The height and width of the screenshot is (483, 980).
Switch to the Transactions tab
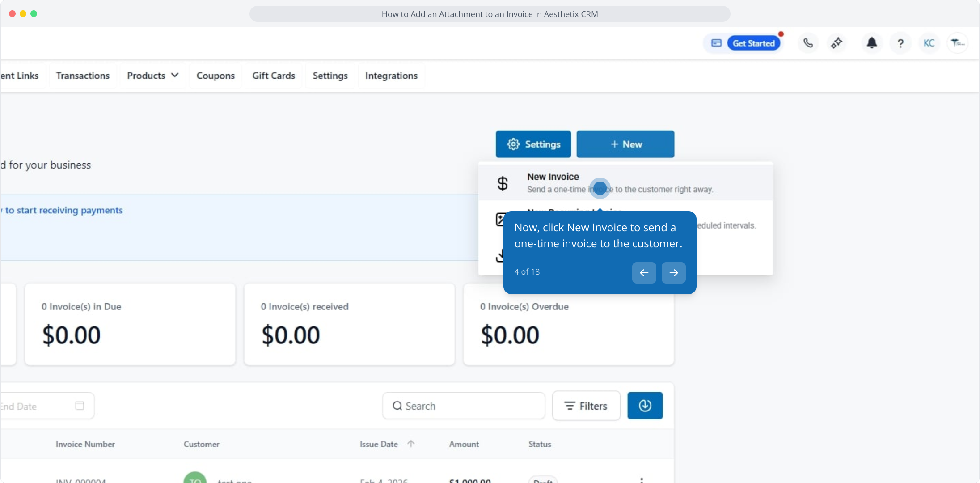point(83,76)
